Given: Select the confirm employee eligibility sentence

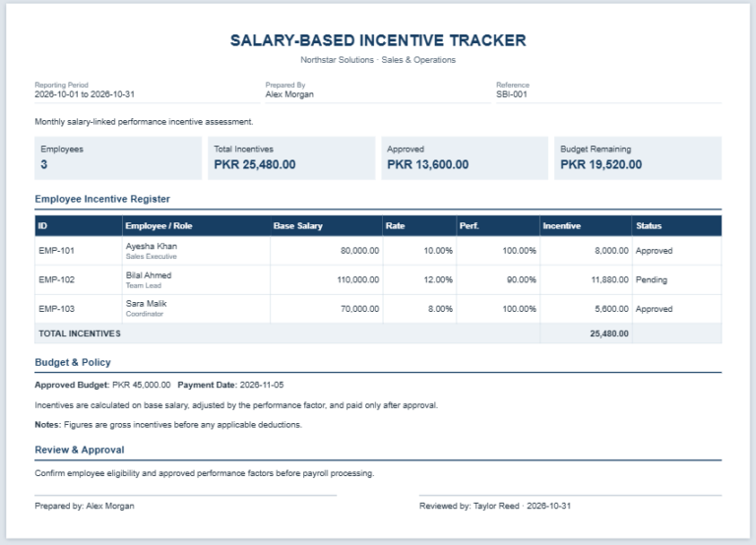Looking at the screenshot, I should pos(205,473).
